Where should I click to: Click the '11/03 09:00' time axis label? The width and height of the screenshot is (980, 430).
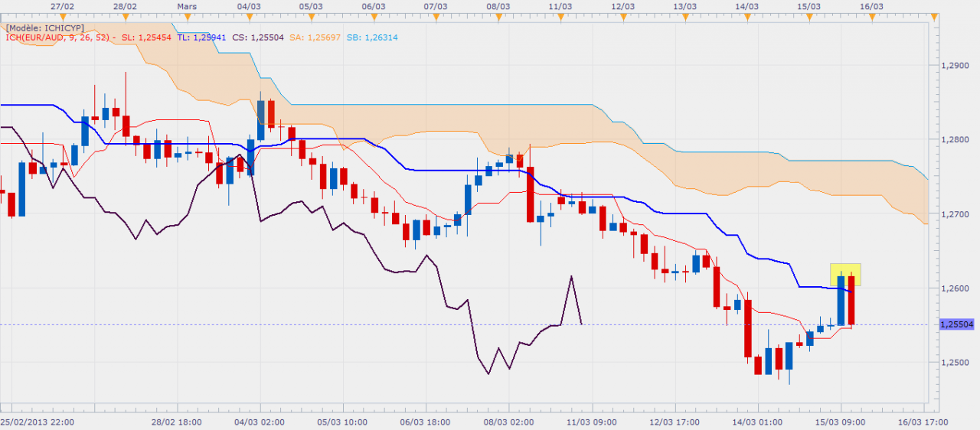pos(593,422)
